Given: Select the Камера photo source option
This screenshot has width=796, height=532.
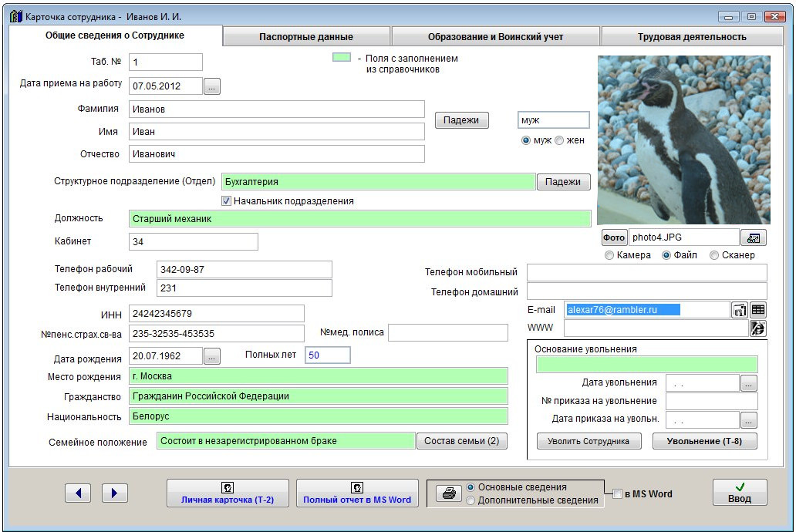Looking at the screenshot, I should pos(609,255).
